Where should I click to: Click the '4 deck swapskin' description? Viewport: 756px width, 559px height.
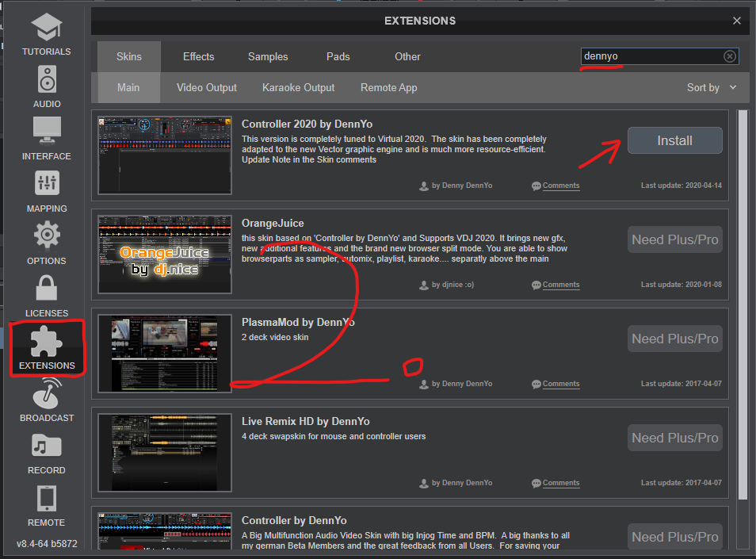334,436
